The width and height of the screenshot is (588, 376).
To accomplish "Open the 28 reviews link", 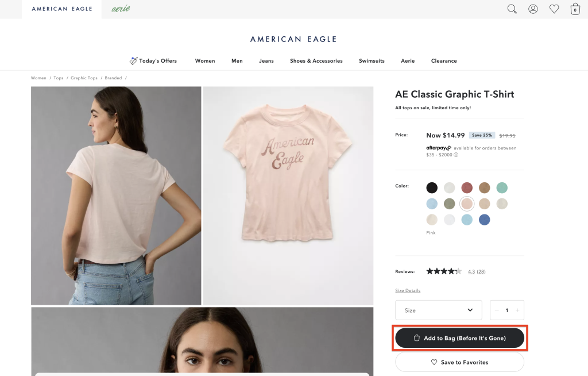I will click(x=480, y=271).
